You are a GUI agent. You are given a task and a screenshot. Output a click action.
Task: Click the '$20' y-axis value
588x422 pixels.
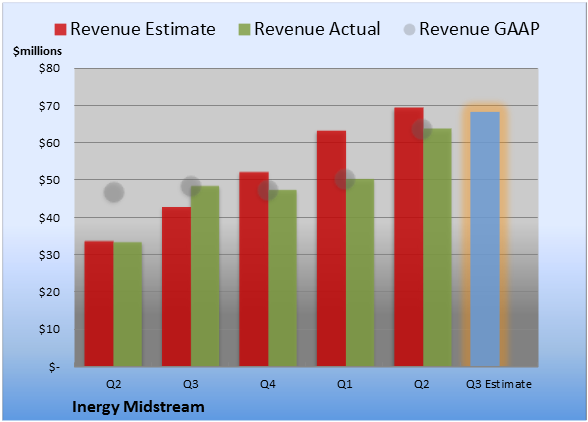[x=49, y=292]
